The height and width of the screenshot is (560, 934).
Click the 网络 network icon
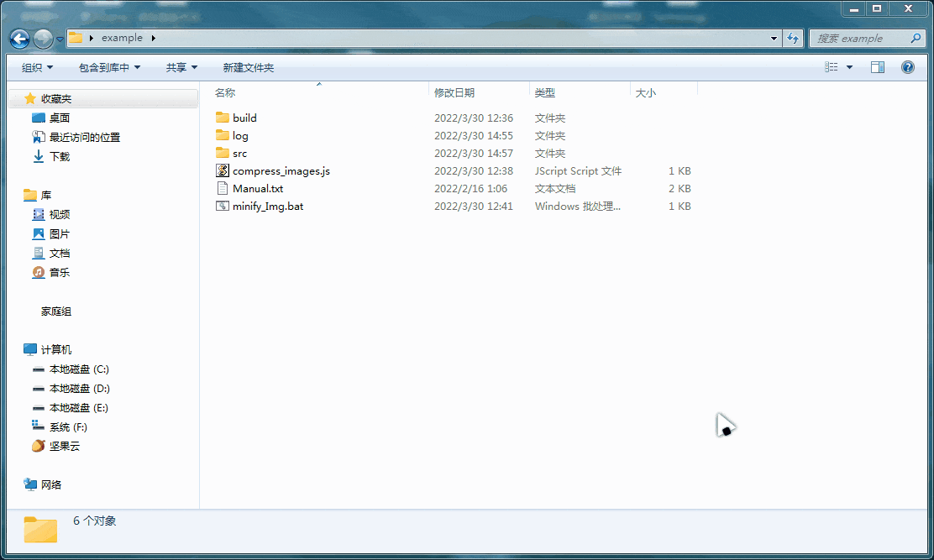29,484
